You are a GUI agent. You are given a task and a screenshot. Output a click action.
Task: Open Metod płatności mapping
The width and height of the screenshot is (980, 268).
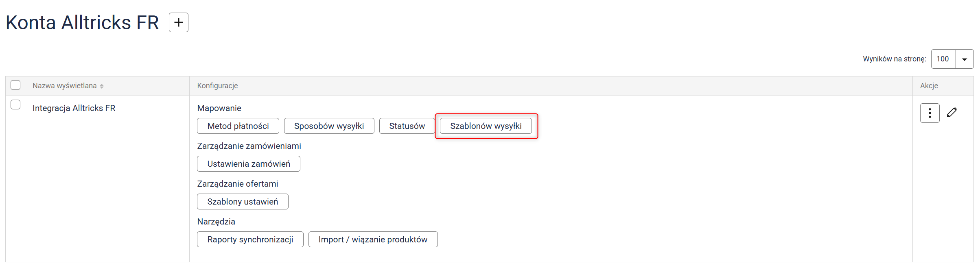point(238,126)
